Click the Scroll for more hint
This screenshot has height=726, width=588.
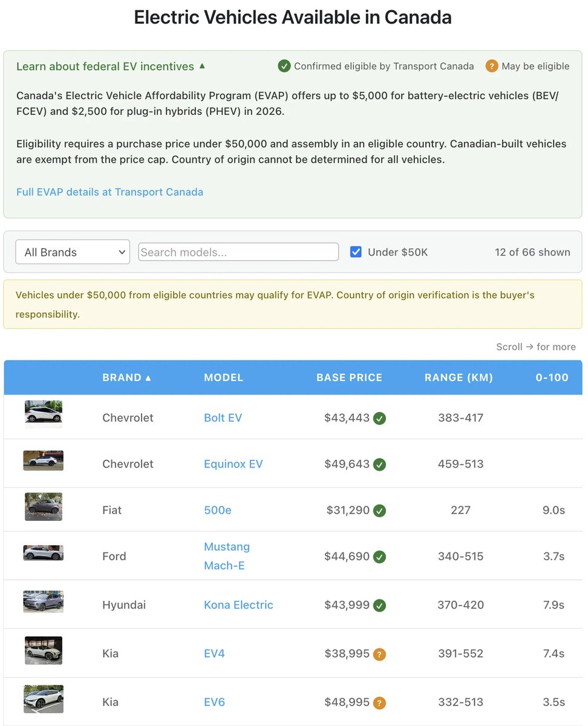tap(536, 347)
